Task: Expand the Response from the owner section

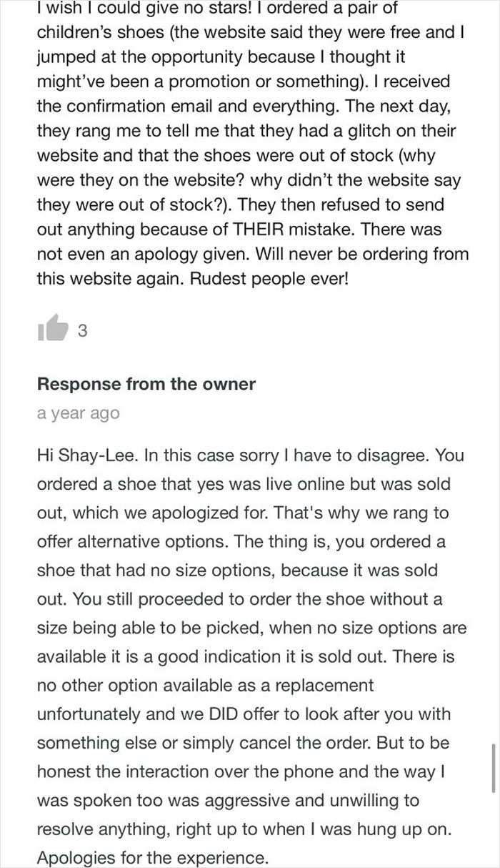Action: coord(146,384)
